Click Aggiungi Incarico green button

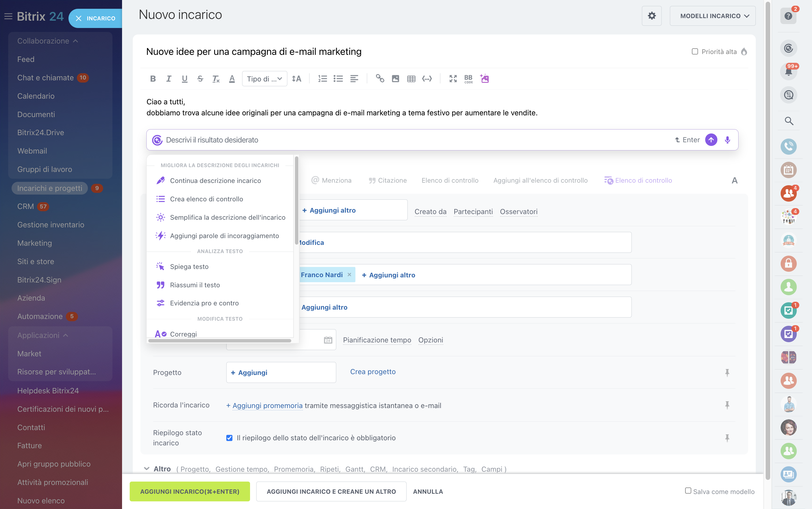(x=190, y=491)
